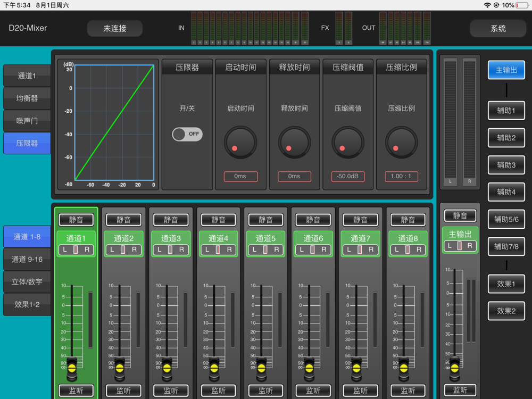Screen dimensions: 532x399
Task: Click the D20-Mixer title text
Action: point(28,28)
